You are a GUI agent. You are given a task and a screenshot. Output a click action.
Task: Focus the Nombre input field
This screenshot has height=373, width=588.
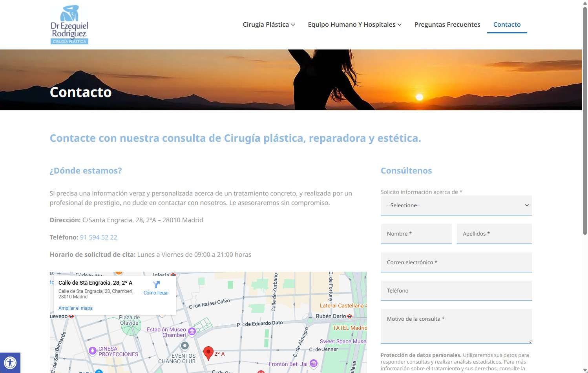point(416,234)
